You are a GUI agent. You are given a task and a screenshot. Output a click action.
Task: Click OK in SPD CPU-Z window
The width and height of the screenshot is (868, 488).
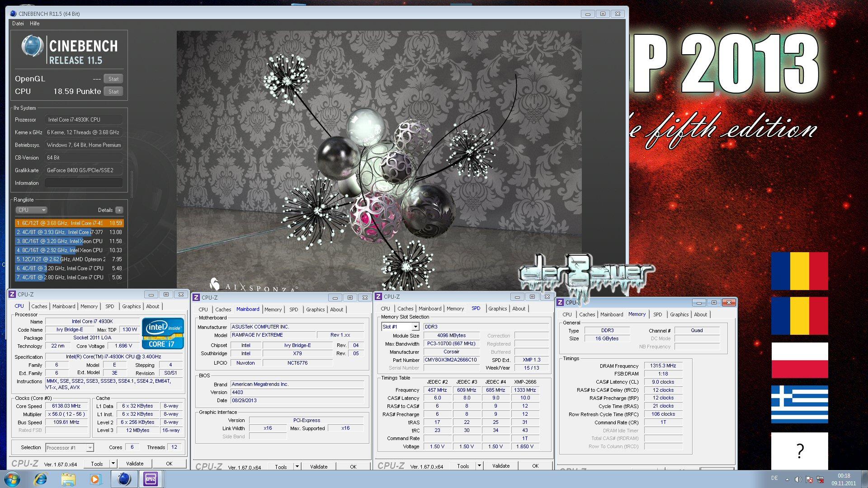click(535, 466)
